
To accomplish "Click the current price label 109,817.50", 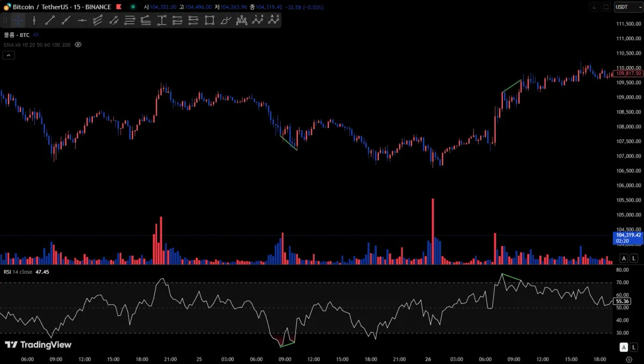I will pyautogui.click(x=629, y=73).
